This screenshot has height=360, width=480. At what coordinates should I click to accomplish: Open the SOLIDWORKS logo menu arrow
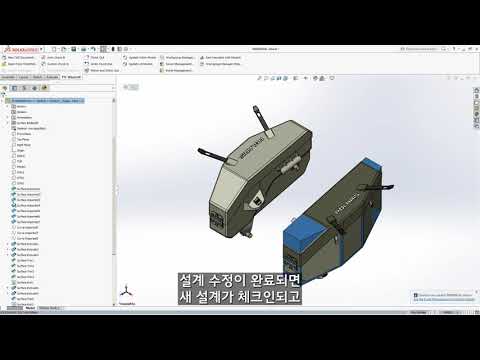pyautogui.click(x=41, y=49)
